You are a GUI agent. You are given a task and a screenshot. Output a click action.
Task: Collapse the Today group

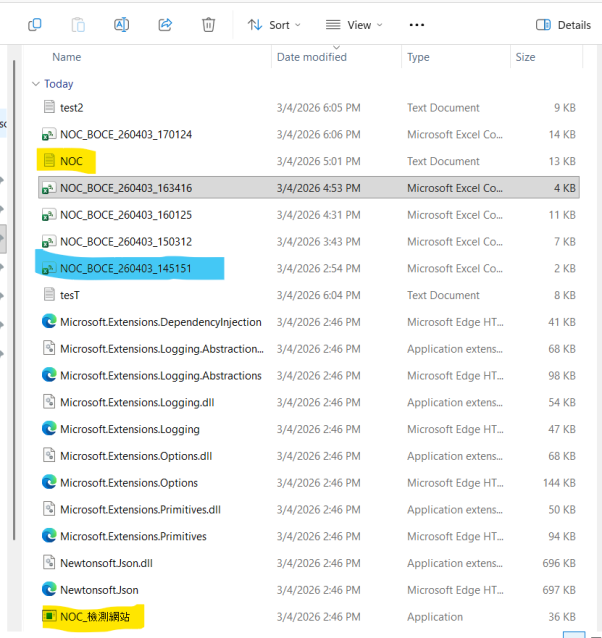(36, 84)
